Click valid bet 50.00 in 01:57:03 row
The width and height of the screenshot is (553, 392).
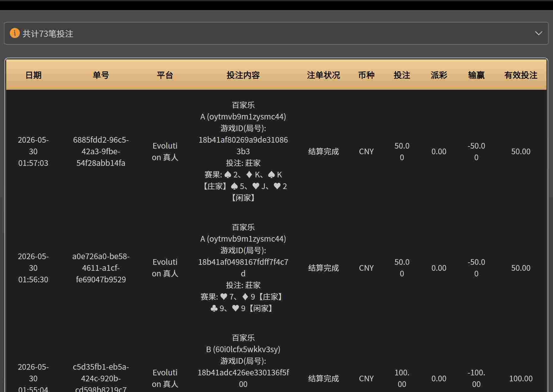[521, 151]
